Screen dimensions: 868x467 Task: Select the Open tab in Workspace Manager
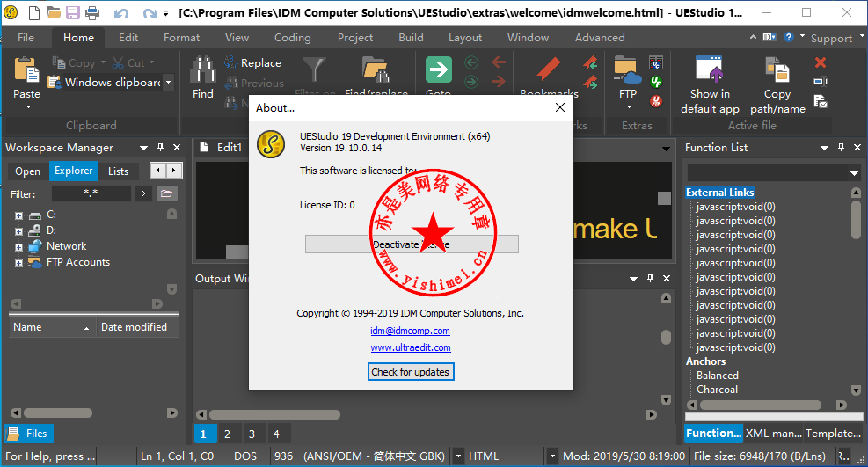tap(27, 171)
